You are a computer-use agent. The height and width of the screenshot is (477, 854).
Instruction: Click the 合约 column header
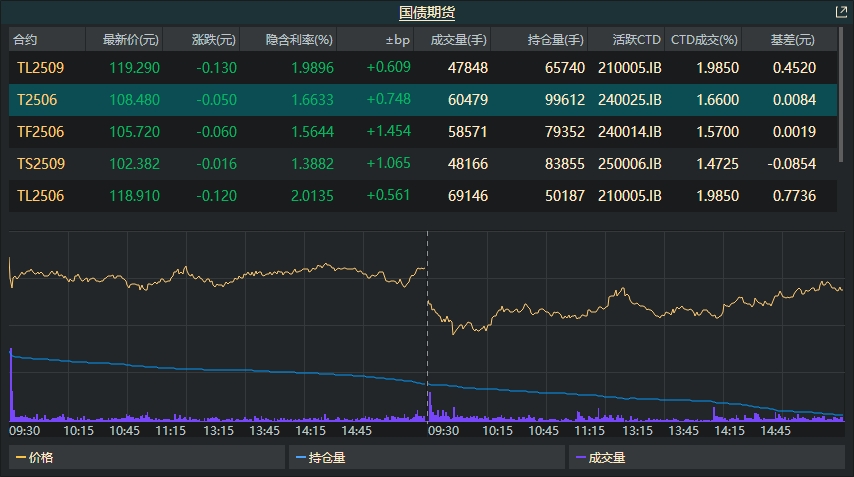[26, 40]
